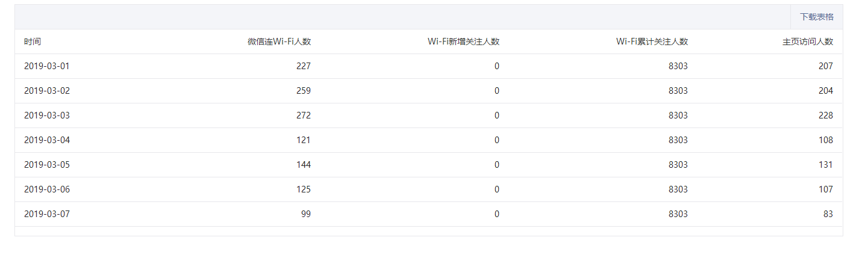The width and height of the screenshot is (868, 264).
Task: Click 8303 cumulative followers on 2019-03-04 row
Action: (678, 140)
